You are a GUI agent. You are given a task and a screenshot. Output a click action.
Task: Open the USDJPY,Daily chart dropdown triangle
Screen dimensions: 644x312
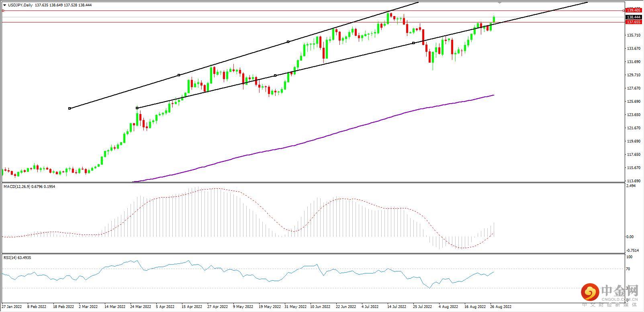[x=4, y=5]
